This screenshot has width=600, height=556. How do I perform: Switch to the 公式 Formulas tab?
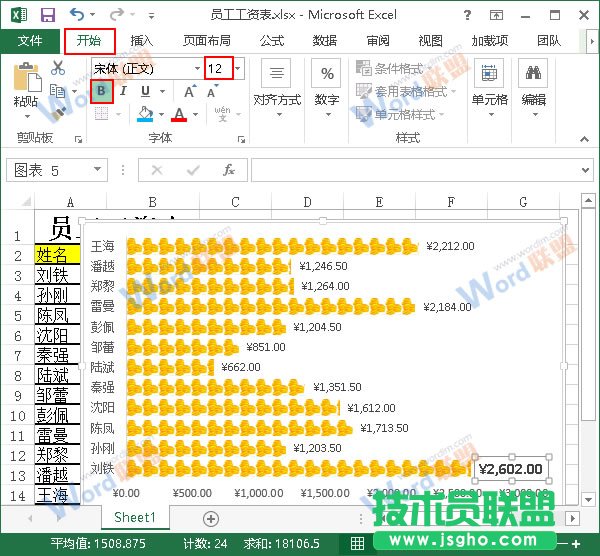coord(272,41)
